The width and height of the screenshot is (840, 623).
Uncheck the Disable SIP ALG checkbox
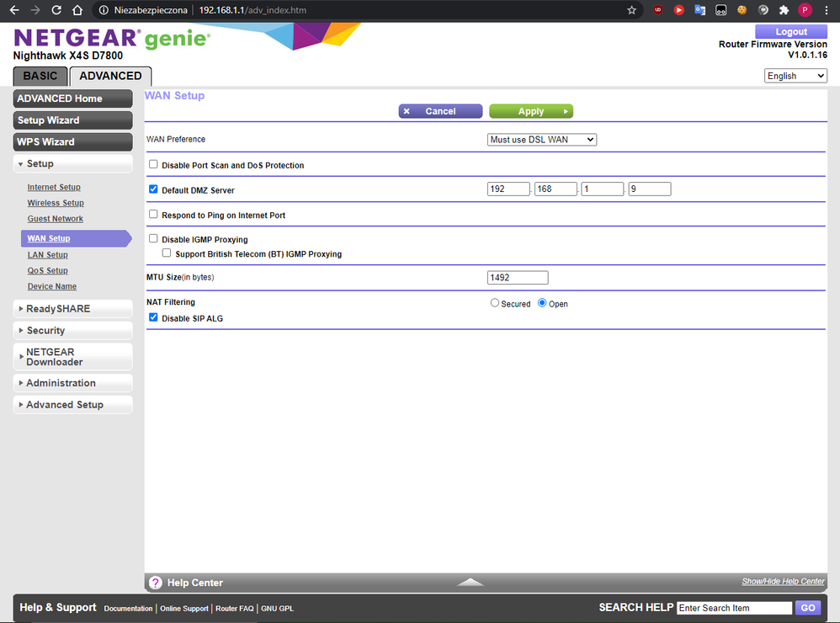pos(153,318)
